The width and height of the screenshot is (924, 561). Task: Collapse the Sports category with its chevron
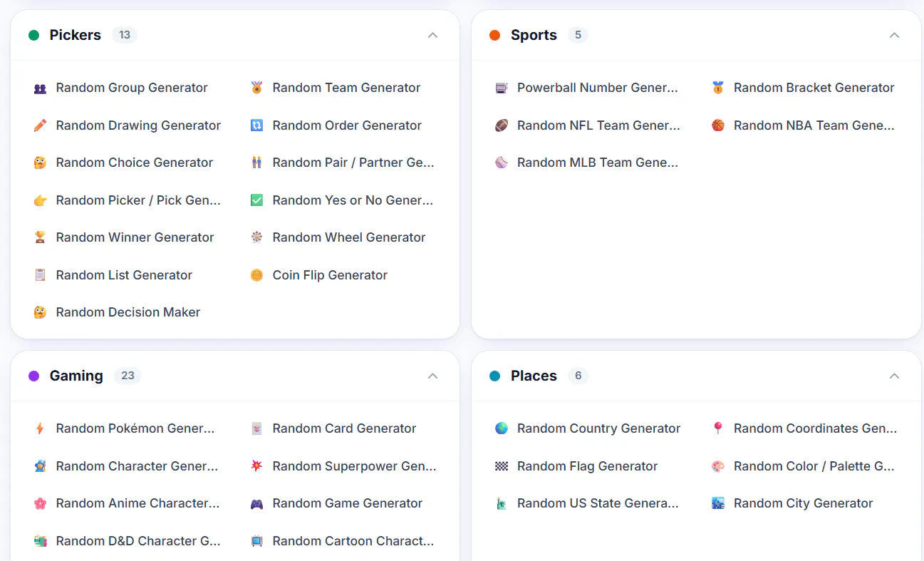pos(894,35)
